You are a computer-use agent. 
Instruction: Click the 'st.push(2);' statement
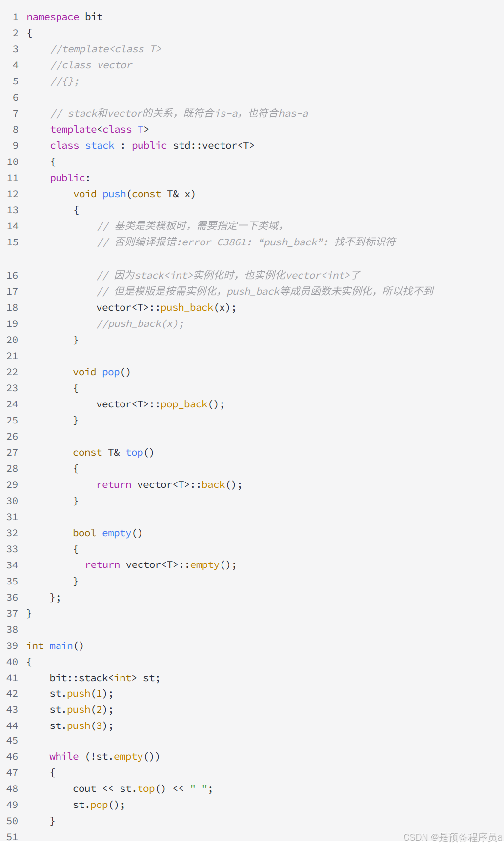81,709
